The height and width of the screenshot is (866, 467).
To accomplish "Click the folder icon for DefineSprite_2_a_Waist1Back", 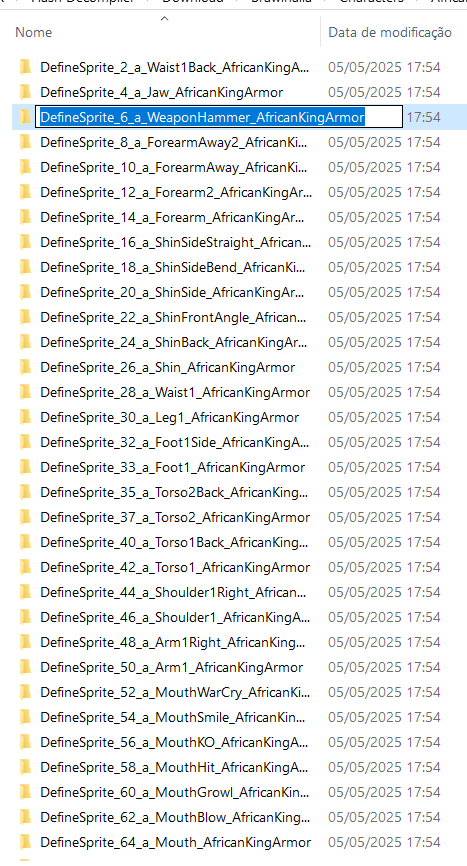I will click(x=25, y=67).
